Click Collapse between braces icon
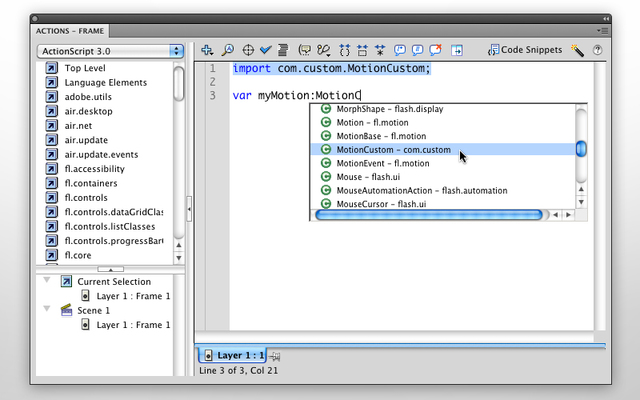This screenshot has width=640, height=400. click(x=344, y=50)
